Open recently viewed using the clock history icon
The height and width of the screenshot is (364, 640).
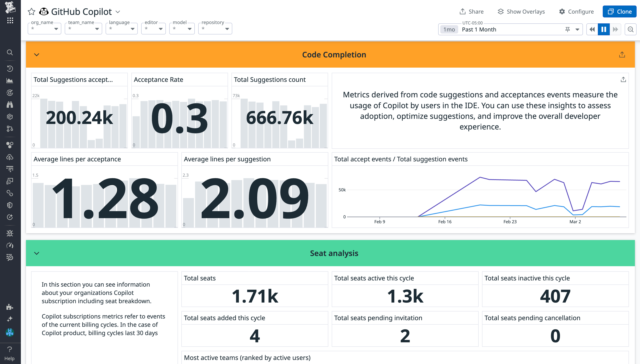click(x=10, y=69)
